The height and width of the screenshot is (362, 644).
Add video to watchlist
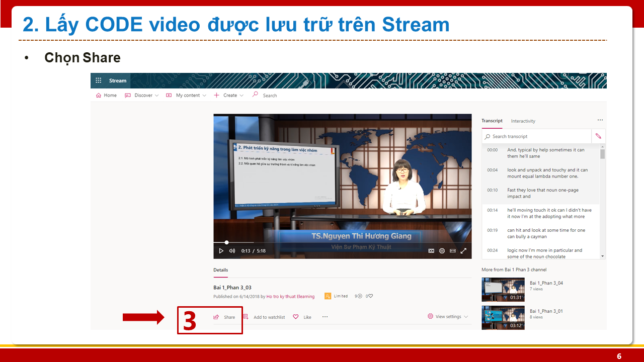coord(264,317)
